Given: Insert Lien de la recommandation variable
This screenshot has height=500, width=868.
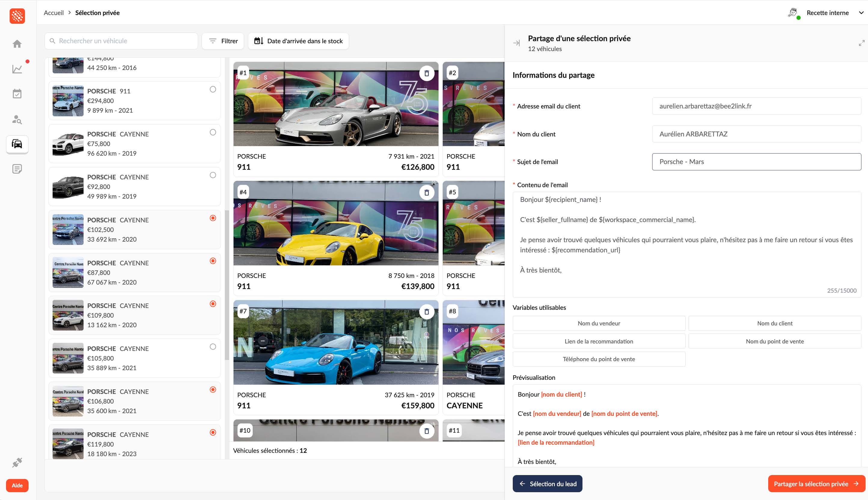Looking at the screenshot, I should pos(599,341).
